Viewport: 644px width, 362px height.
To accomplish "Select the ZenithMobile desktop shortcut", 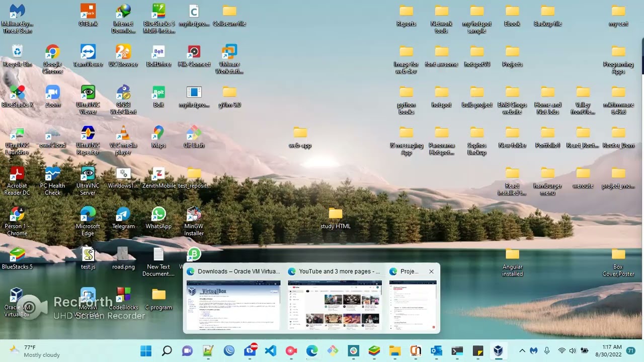I will (159, 177).
